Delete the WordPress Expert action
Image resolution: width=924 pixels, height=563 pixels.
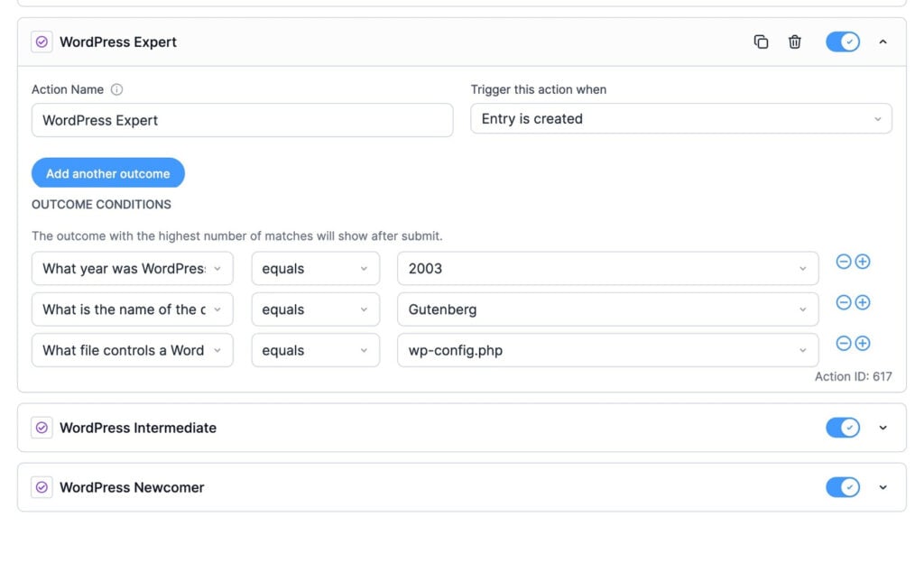(x=794, y=42)
